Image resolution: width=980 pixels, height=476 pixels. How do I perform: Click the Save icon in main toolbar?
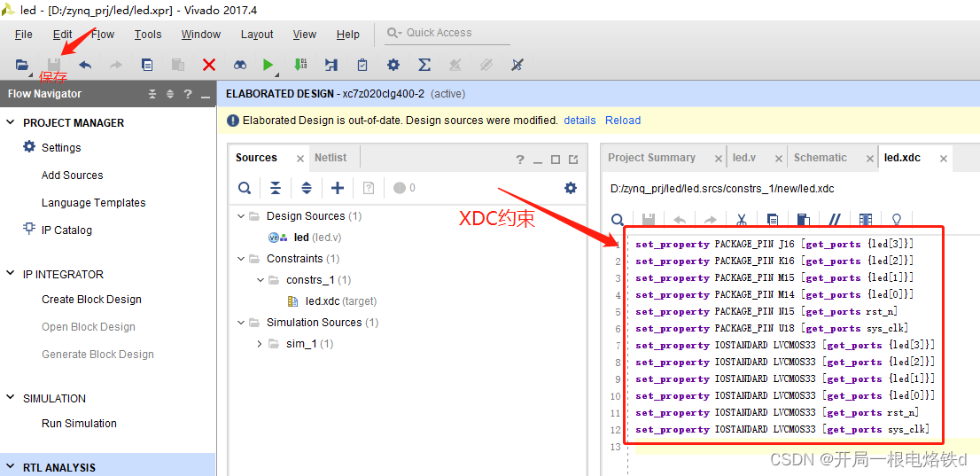54,65
